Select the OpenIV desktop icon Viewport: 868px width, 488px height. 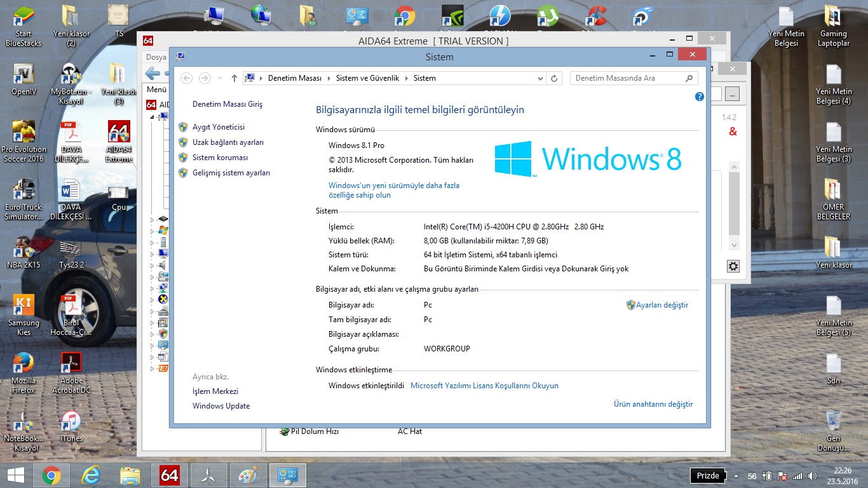tap(24, 79)
